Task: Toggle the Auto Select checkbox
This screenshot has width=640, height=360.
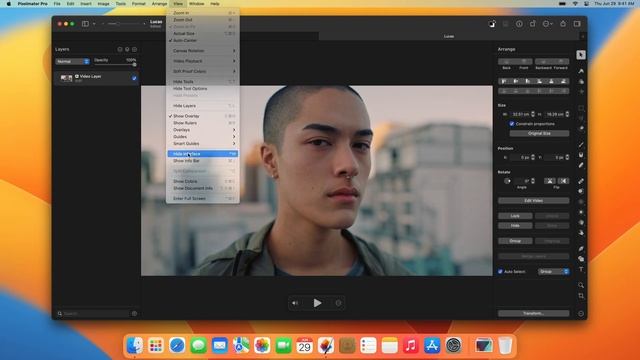Action: [500, 271]
